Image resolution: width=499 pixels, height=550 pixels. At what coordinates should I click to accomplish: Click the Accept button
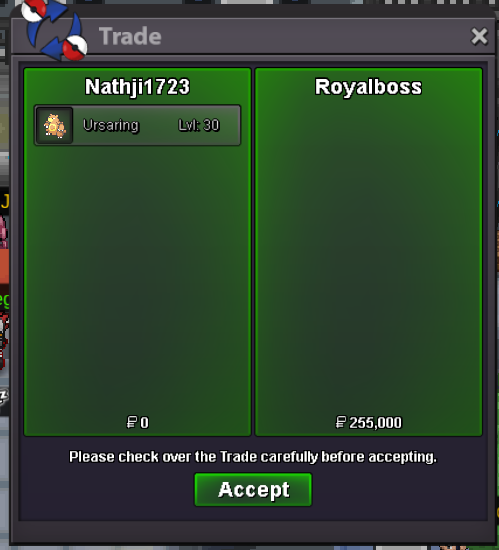(253, 489)
